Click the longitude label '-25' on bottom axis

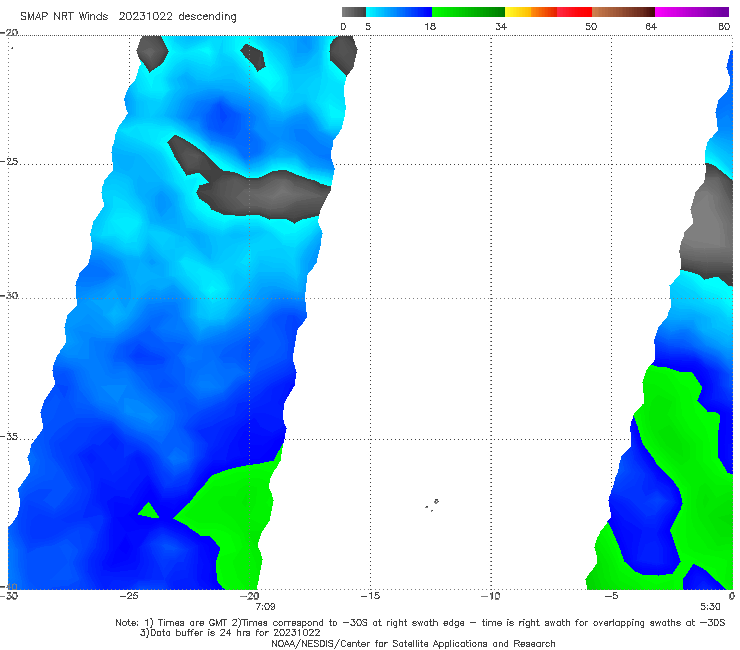(x=129, y=596)
